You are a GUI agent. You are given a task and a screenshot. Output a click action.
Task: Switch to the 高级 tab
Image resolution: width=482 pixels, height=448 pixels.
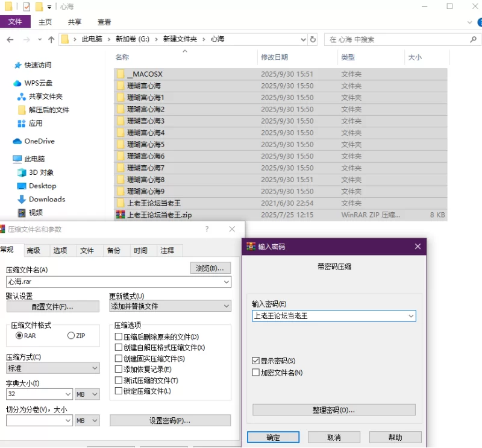33,251
